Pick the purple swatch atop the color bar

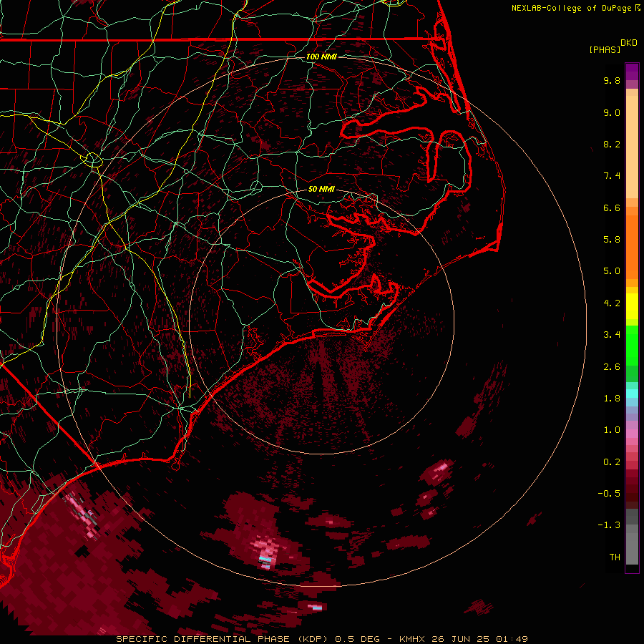(632, 72)
